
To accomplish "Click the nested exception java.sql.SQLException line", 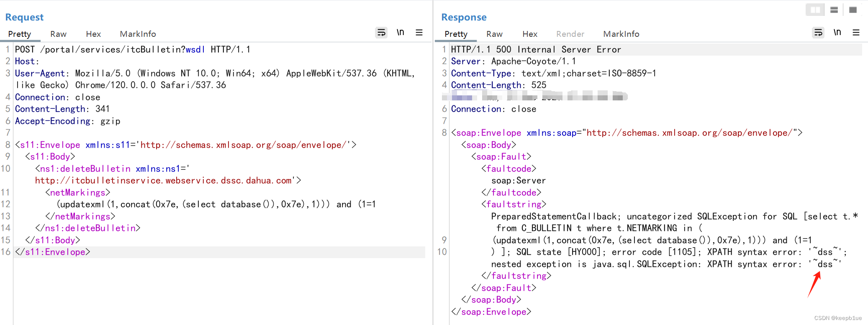I will point(666,264).
